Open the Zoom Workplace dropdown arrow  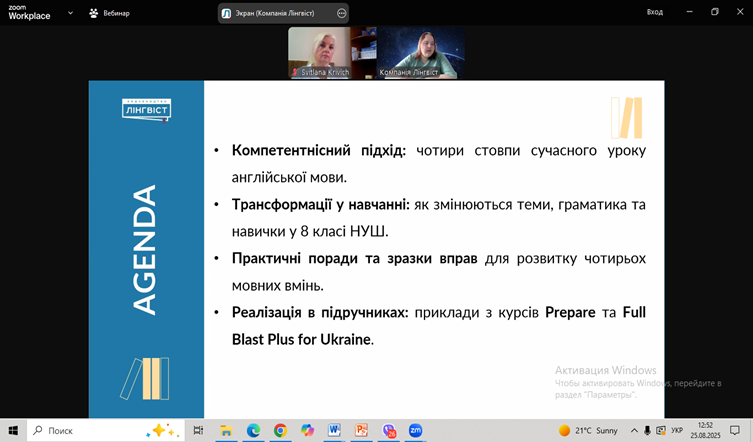click(71, 13)
